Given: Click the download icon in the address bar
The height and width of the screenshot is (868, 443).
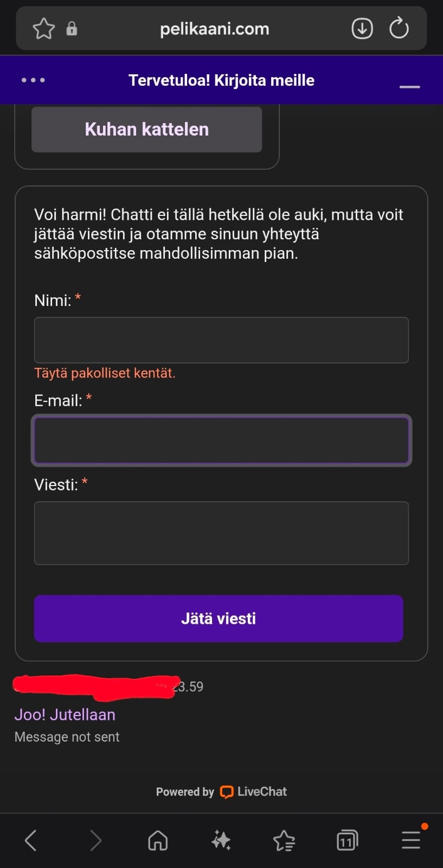Looking at the screenshot, I should click(x=361, y=28).
